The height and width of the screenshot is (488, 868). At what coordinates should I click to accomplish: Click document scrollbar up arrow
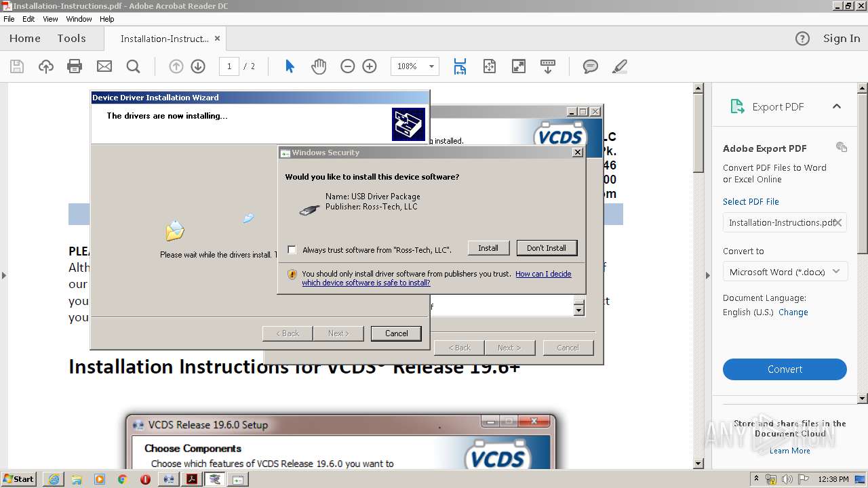click(x=698, y=88)
